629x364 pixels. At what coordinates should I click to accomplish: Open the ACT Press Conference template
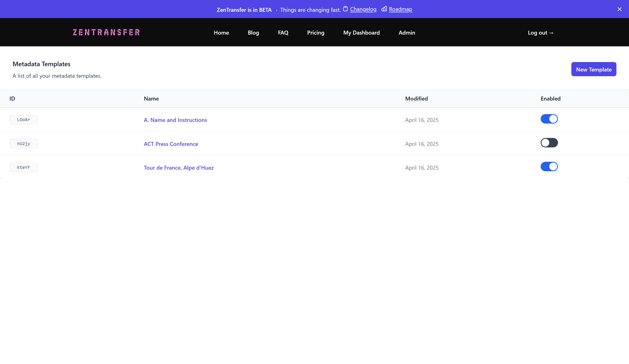[171, 144]
